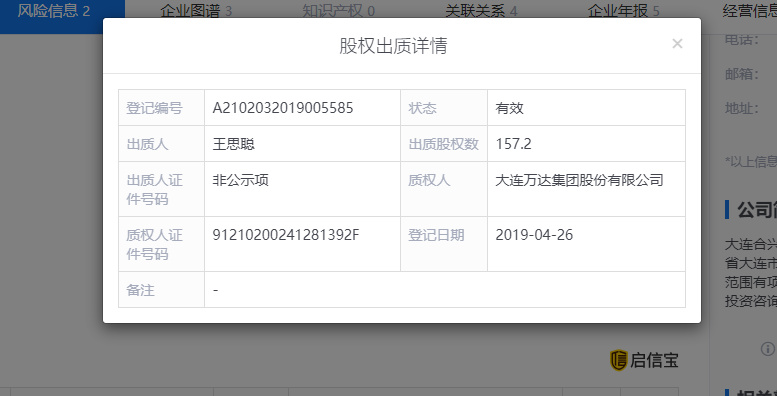Click the info circle icon at right edge

(x=767, y=349)
